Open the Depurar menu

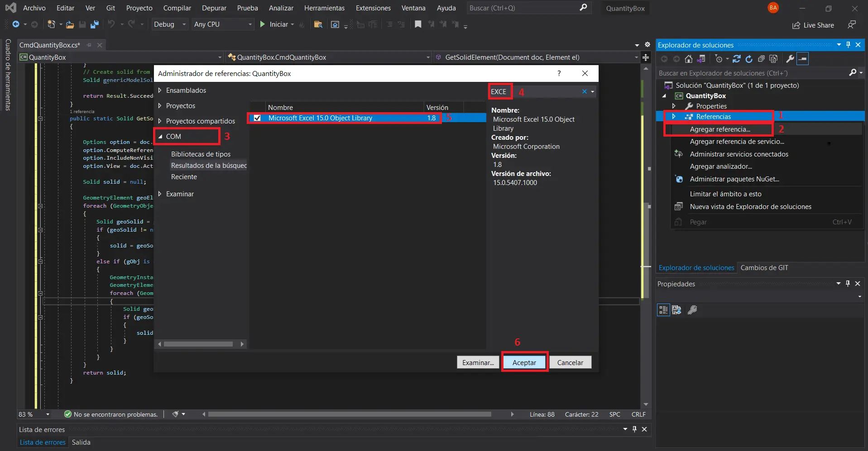click(x=214, y=8)
